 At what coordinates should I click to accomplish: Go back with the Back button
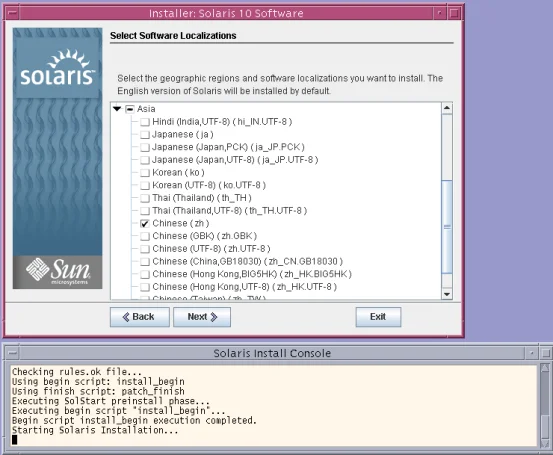140,317
